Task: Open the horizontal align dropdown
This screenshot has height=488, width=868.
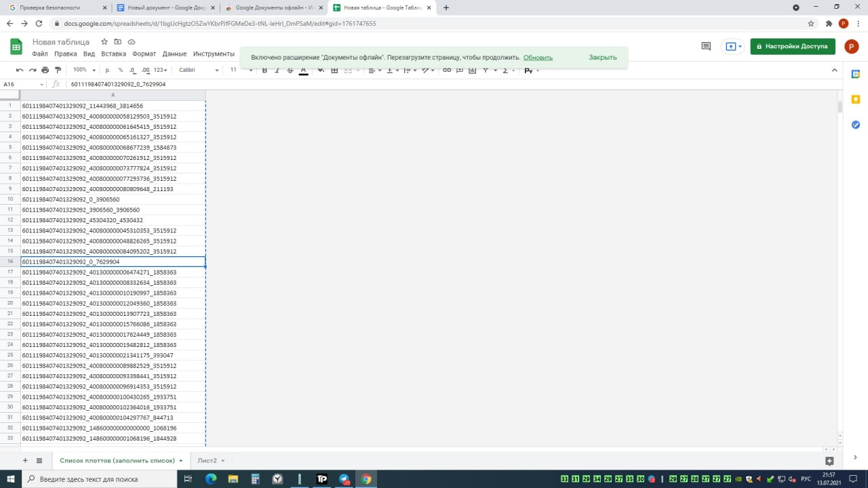Action: click(x=374, y=70)
